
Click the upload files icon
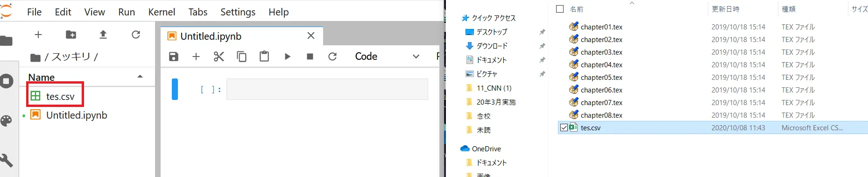tap(103, 35)
